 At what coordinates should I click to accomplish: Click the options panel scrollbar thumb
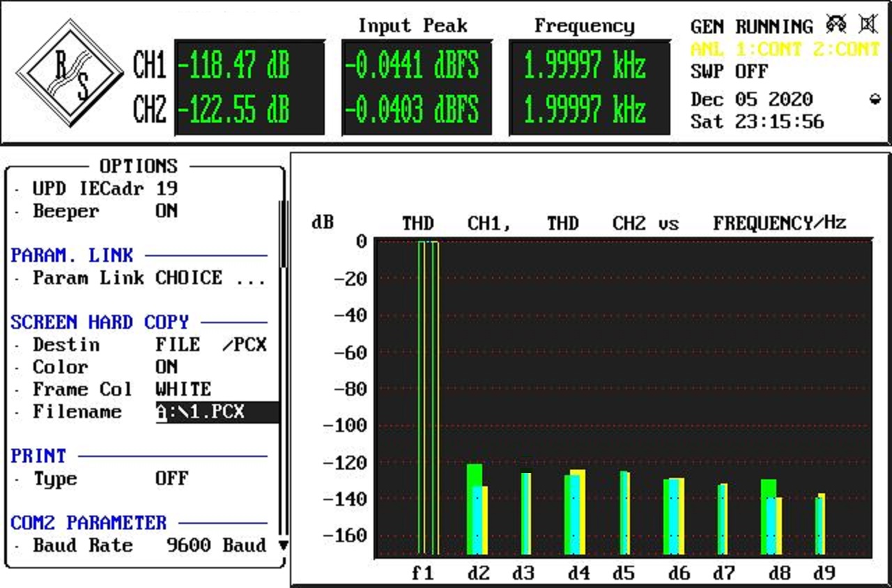coord(283,234)
